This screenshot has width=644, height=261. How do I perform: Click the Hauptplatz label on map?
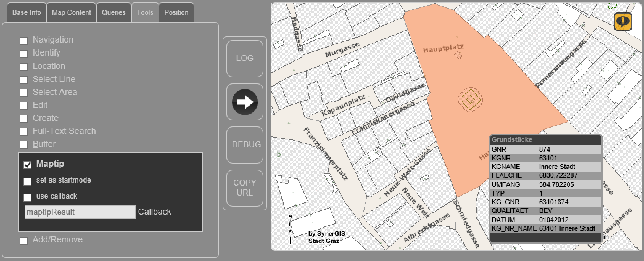coord(444,49)
